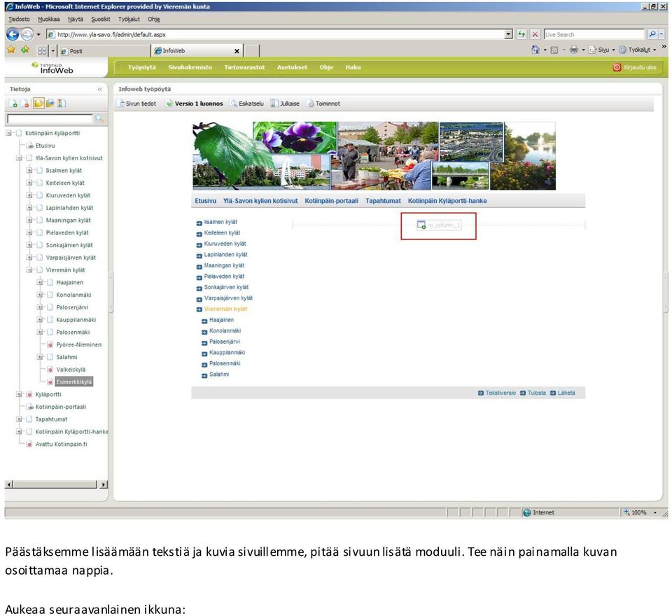Click the Esikatselu preview button
Screen dimensions: 672x616
[247, 104]
